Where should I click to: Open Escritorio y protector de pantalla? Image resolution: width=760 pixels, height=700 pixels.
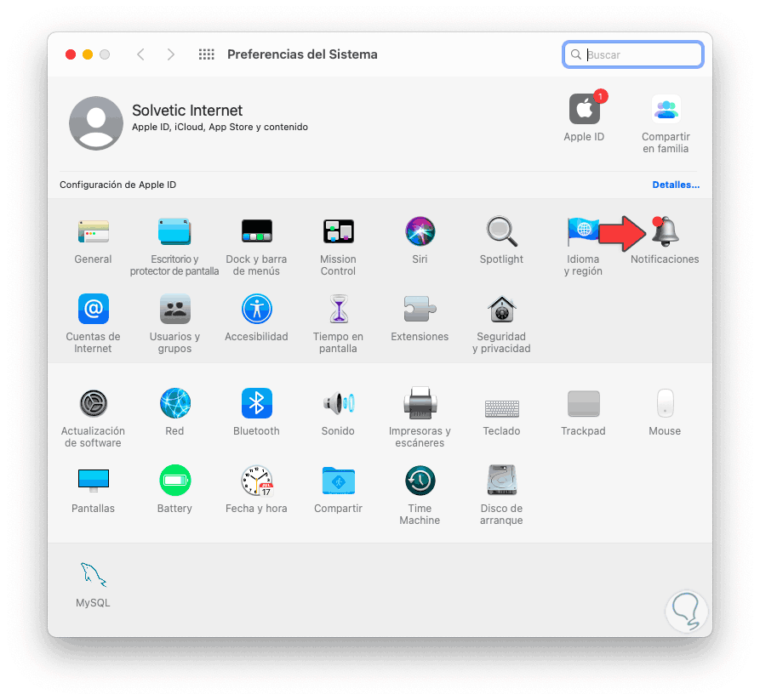pos(174,231)
